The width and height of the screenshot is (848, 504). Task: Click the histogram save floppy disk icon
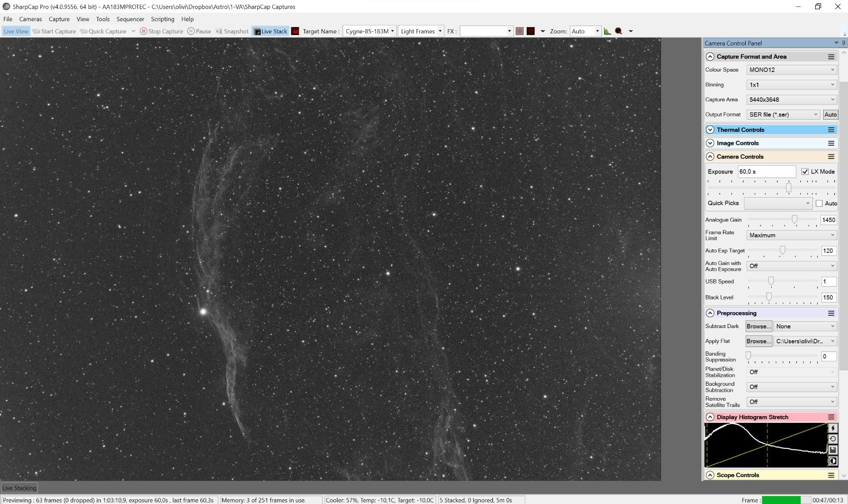click(833, 450)
